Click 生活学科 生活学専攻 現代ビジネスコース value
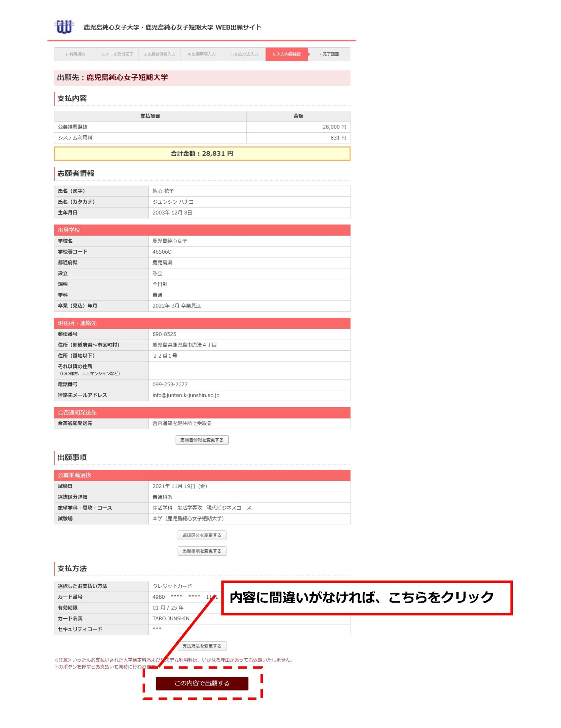The width and height of the screenshot is (561, 728). [202, 508]
